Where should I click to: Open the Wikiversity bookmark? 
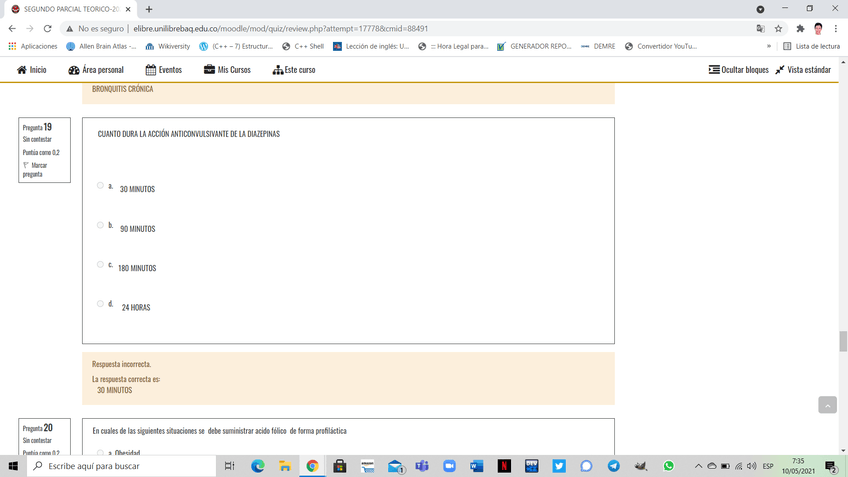click(x=168, y=47)
